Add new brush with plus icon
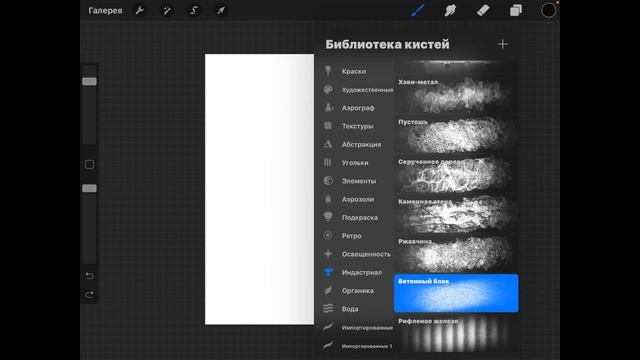Viewport: 640px width, 360px height. click(503, 44)
